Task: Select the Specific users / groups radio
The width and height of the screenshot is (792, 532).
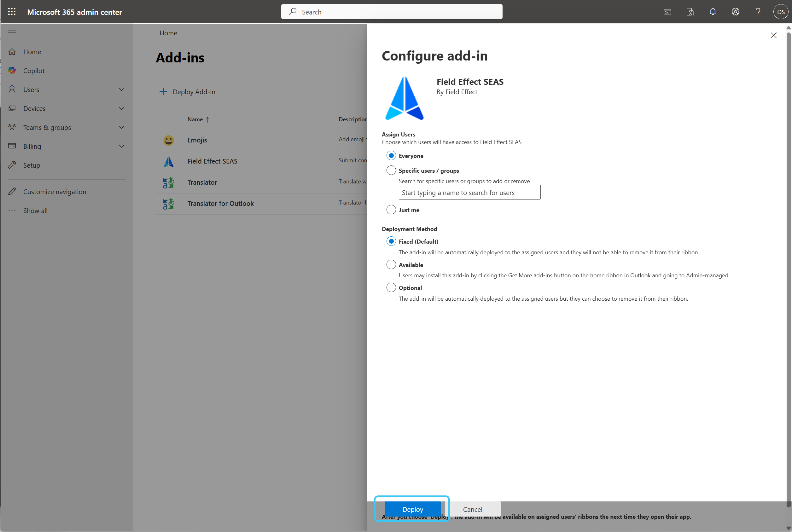Action: (x=391, y=170)
